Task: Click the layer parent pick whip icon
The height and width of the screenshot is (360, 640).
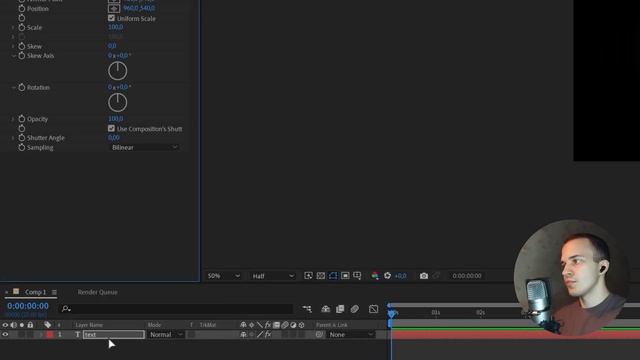Action: tap(319, 334)
